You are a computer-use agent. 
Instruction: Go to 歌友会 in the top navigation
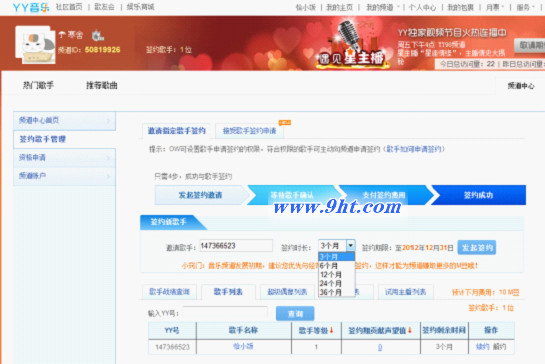click(x=104, y=7)
